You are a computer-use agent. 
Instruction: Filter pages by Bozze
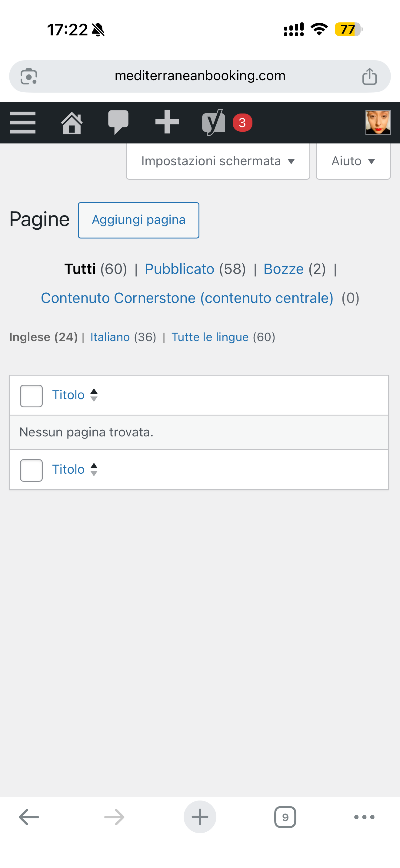(x=283, y=269)
